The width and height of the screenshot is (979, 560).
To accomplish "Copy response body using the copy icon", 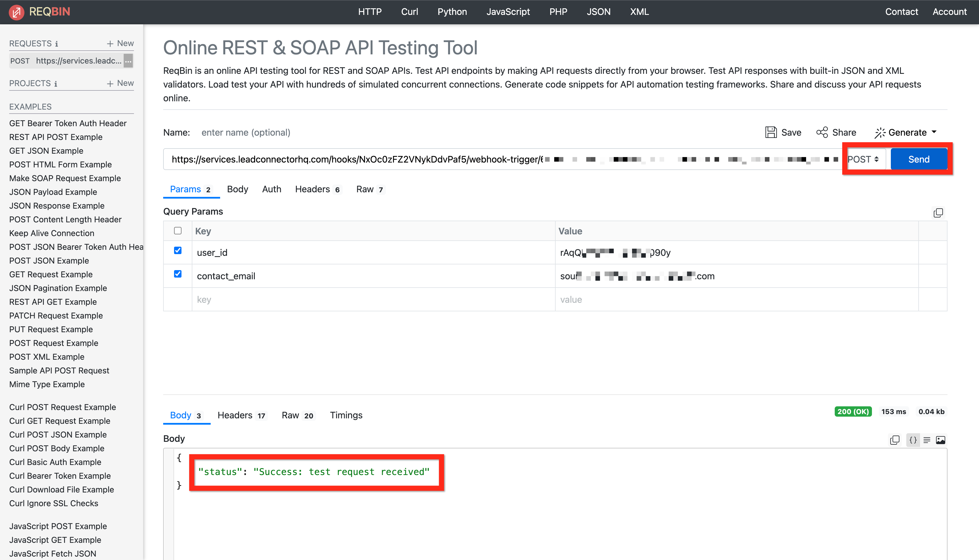I will tap(894, 440).
